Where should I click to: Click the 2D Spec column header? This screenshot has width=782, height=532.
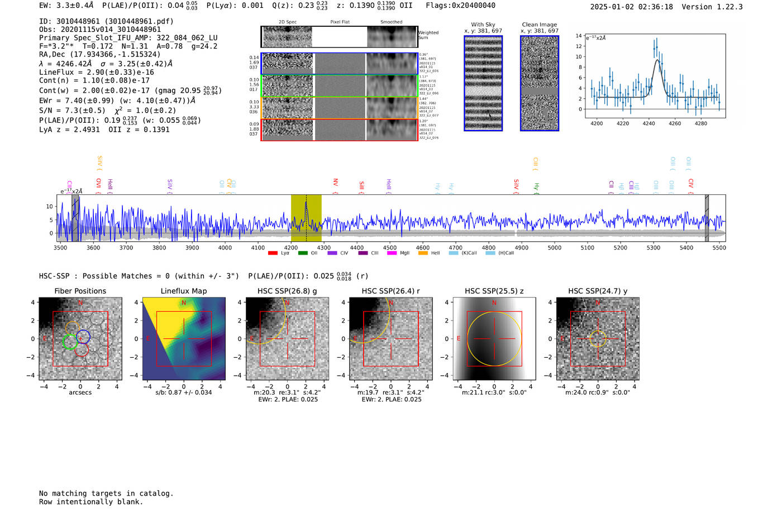point(288,22)
